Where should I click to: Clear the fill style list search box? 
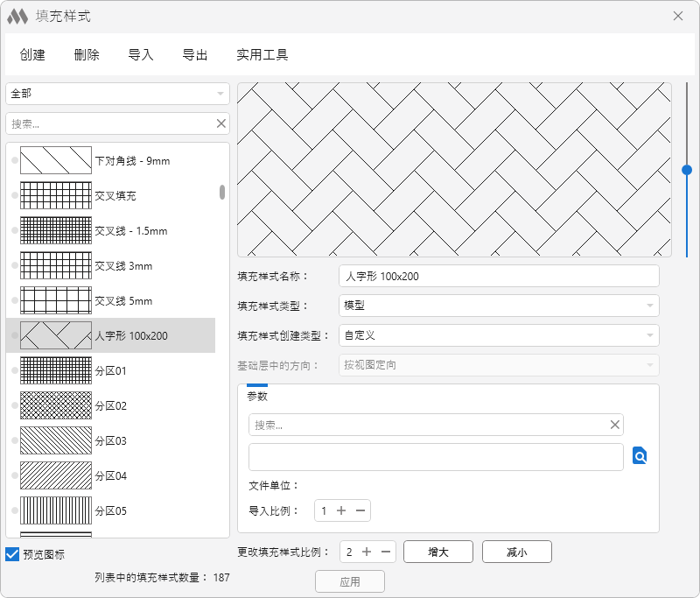(x=221, y=123)
